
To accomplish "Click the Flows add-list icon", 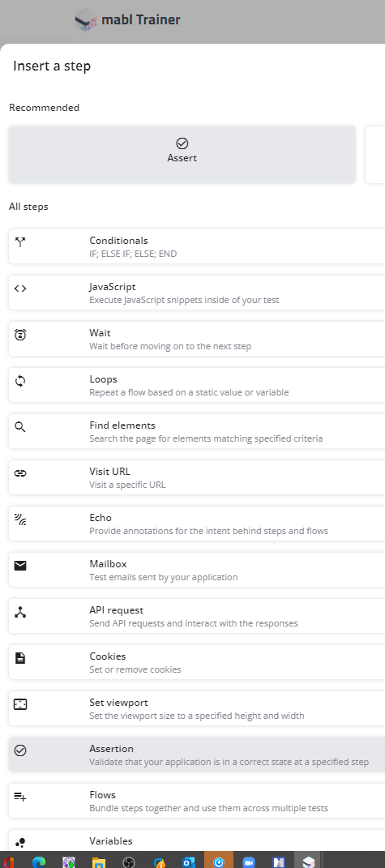I will [x=20, y=797].
